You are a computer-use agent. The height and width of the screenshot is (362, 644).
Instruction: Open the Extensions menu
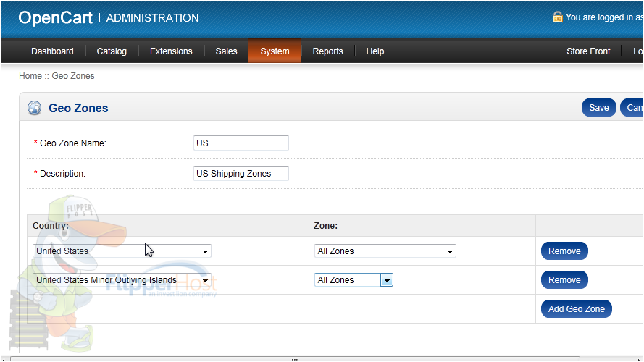pos(171,51)
